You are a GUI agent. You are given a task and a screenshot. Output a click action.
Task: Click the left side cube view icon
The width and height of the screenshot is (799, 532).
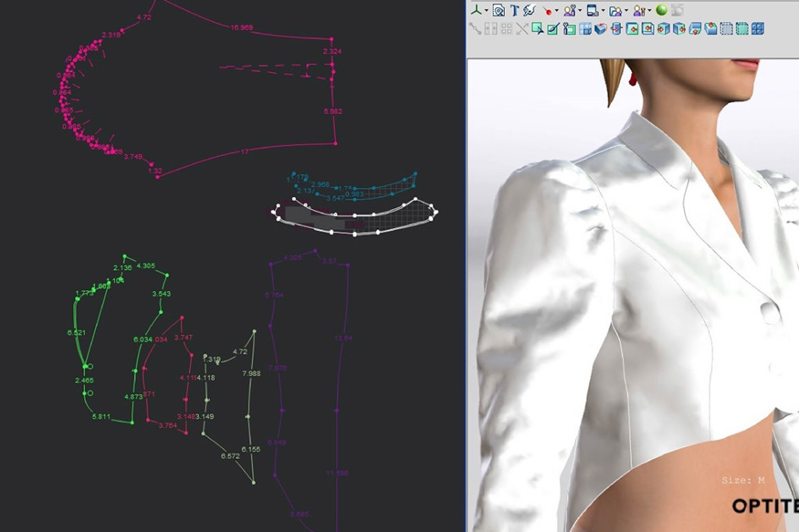point(663,29)
